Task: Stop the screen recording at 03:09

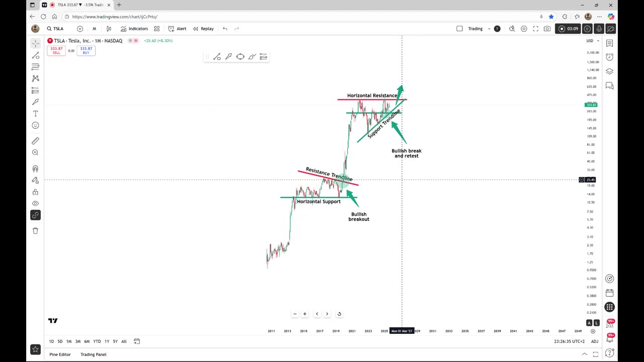Action: 569,29
